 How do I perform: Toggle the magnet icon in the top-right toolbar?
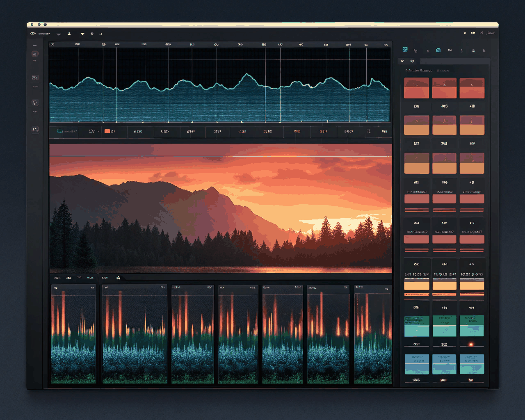tap(482, 33)
